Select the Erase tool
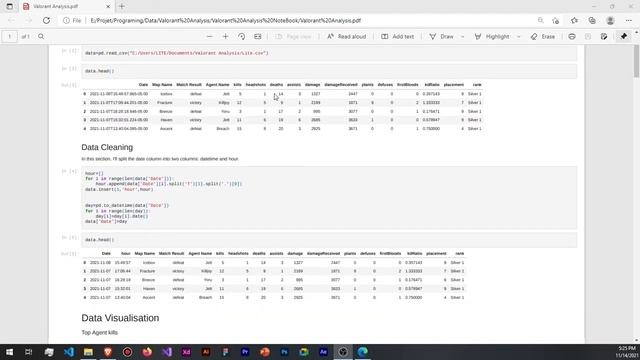This screenshot has height=360, width=640. tap(543, 36)
